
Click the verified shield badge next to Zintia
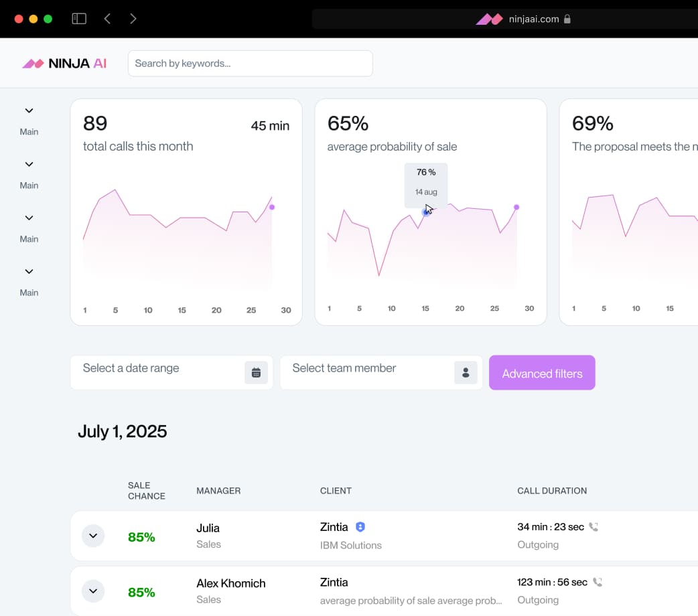360,527
